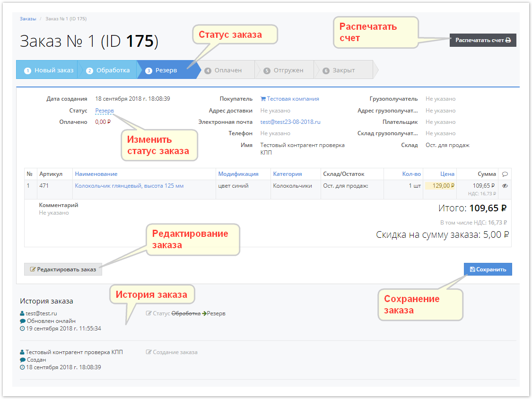Edit the highlighted 129,00 ₽ price
This screenshot has height=399, width=532.
click(440, 186)
